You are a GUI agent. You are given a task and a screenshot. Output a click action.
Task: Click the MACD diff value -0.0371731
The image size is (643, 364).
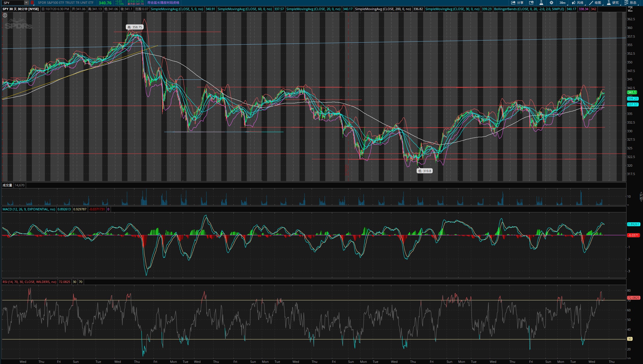(97, 209)
